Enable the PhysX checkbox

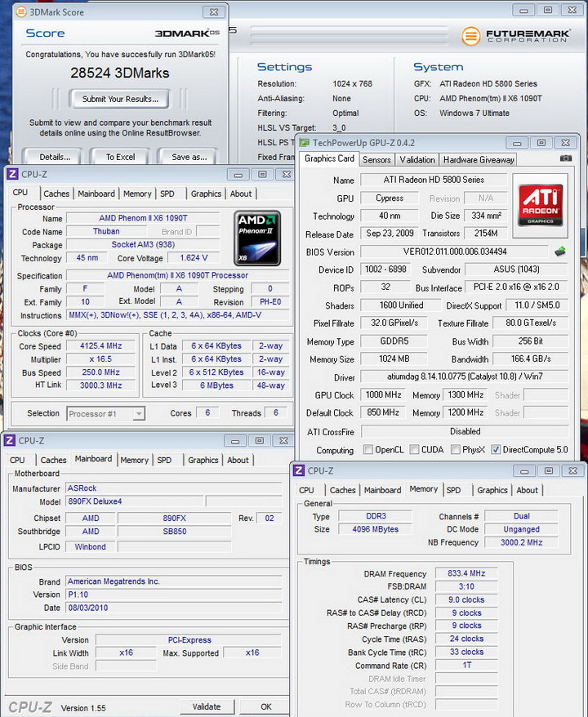(x=456, y=449)
